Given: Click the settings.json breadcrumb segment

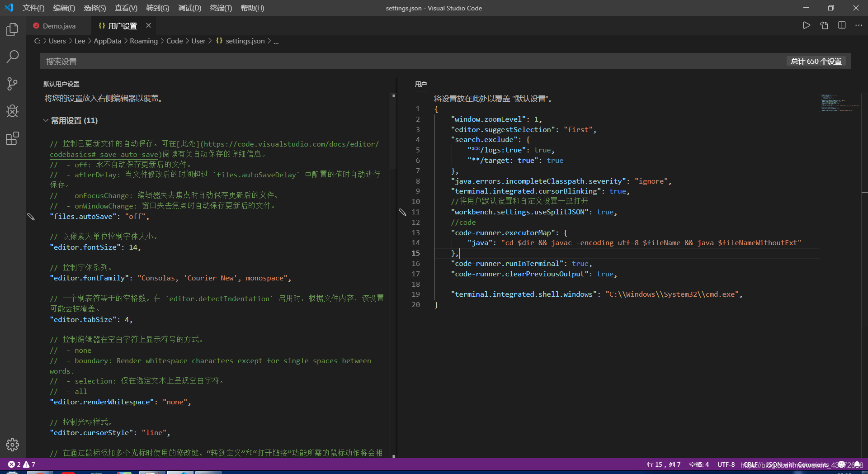Looking at the screenshot, I should click(x=240, y=41).
